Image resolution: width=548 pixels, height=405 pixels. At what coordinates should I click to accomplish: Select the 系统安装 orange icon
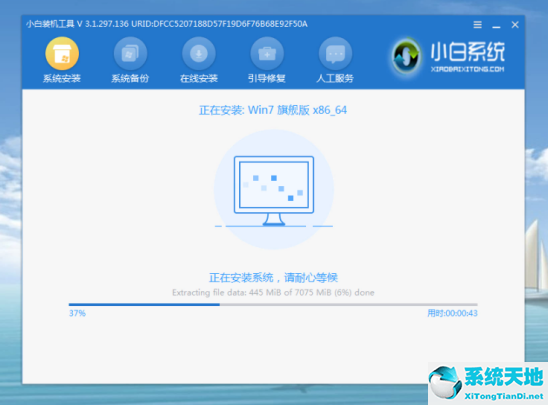pyautogui.click(x=62, y=53)
